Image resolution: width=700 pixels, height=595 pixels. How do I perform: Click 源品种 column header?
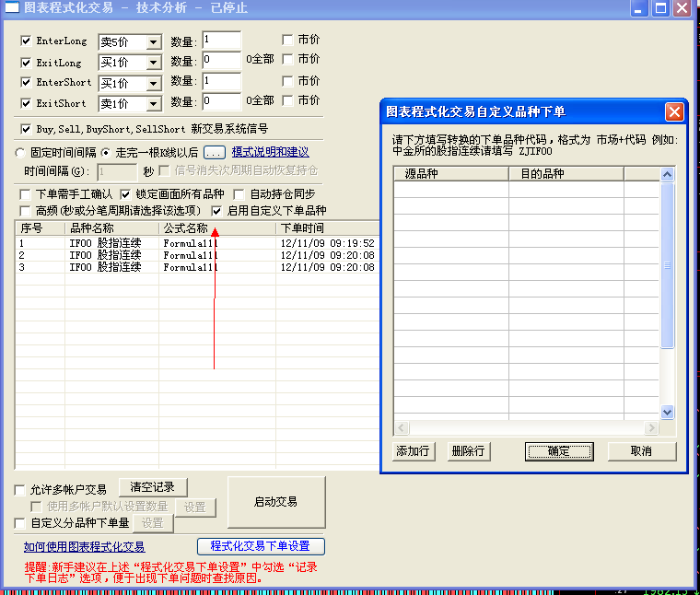(450, 173)
